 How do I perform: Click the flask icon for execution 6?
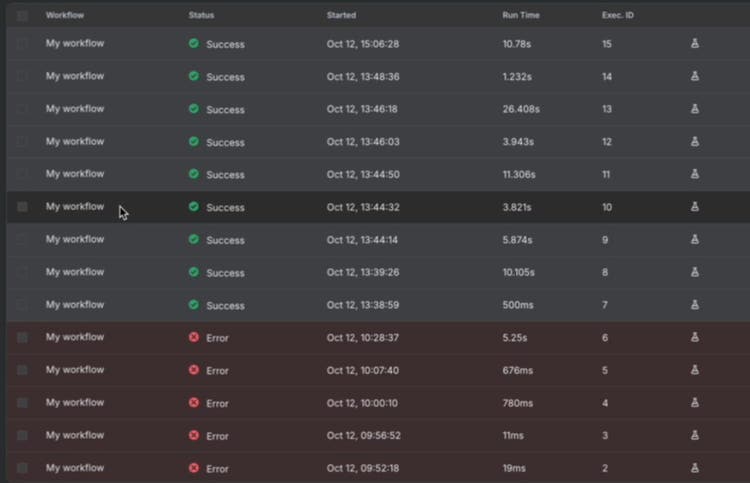[695, 338]
